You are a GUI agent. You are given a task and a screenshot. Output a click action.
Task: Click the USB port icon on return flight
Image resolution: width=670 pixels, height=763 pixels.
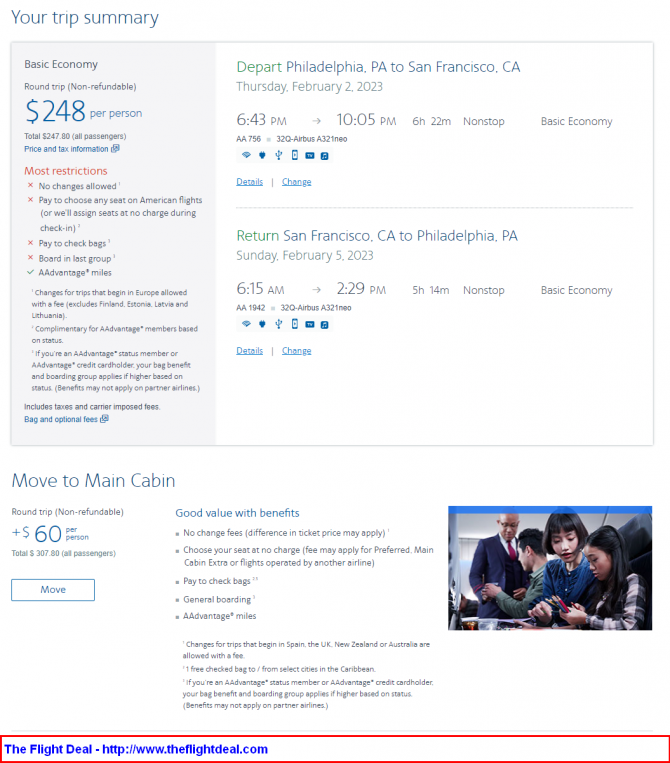pyautogui.click(x=278, y=324)
